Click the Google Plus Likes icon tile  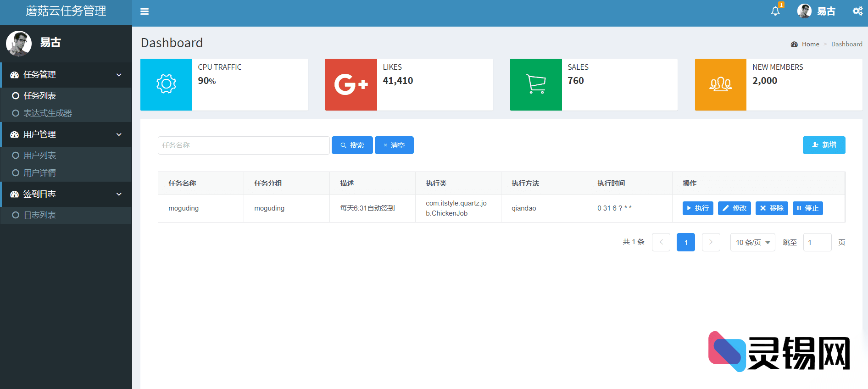(351, 84)
